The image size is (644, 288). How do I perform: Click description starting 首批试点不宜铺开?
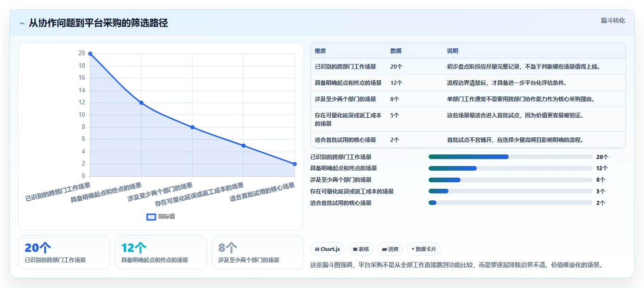click(515, 140)
